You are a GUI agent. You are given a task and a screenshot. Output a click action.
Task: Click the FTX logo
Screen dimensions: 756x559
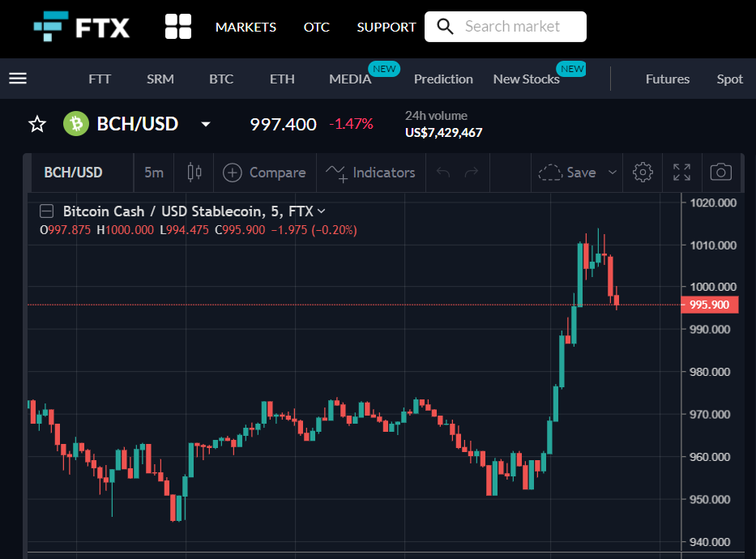[x=82, y=27]
